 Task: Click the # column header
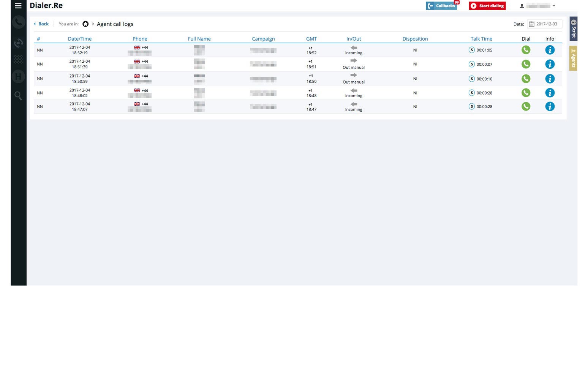(38, 39)
